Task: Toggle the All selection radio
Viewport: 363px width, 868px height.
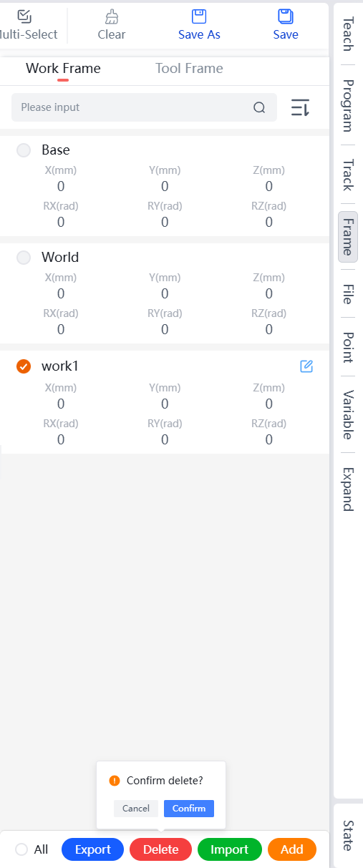Action: (21, 849)
